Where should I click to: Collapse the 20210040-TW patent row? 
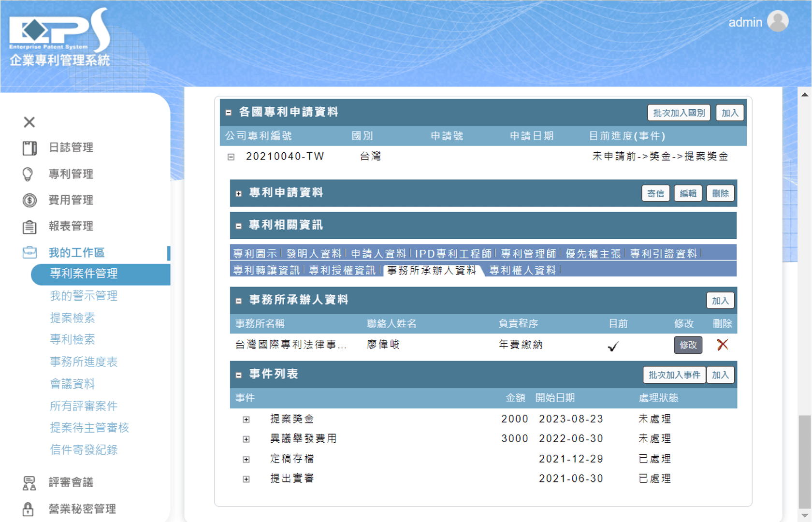(x=231, y=157)
